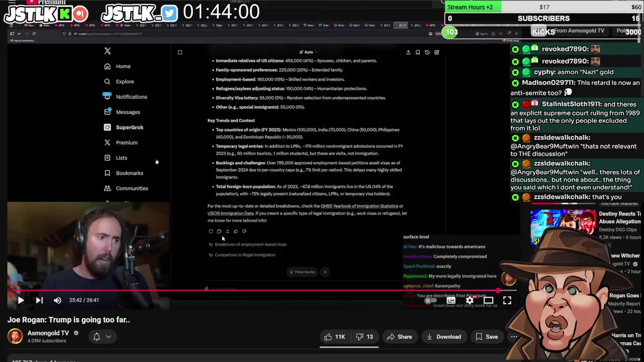This screenshot has width=644, height=362.
Task: Open Communities in X sidebar
Action: [126, 188]
